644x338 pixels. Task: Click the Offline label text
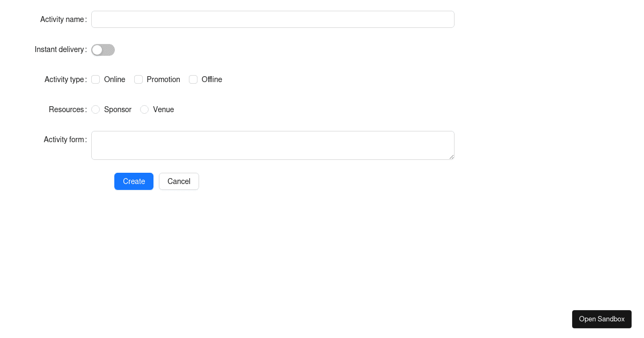click(211, 79)
